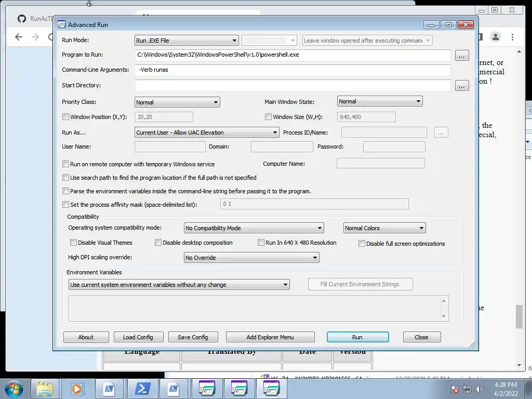Open Windows Explorer folder icon in taskbar

click(45, 389)
